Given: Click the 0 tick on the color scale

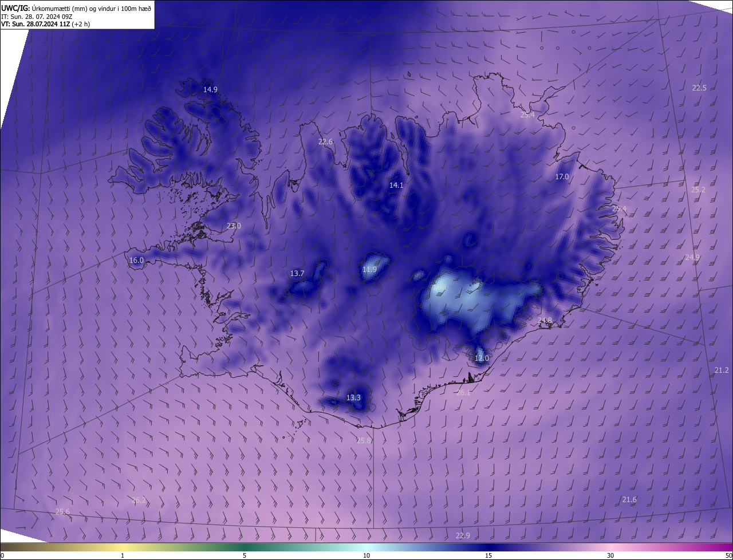Looking at the screenshot, I should 2,555.
